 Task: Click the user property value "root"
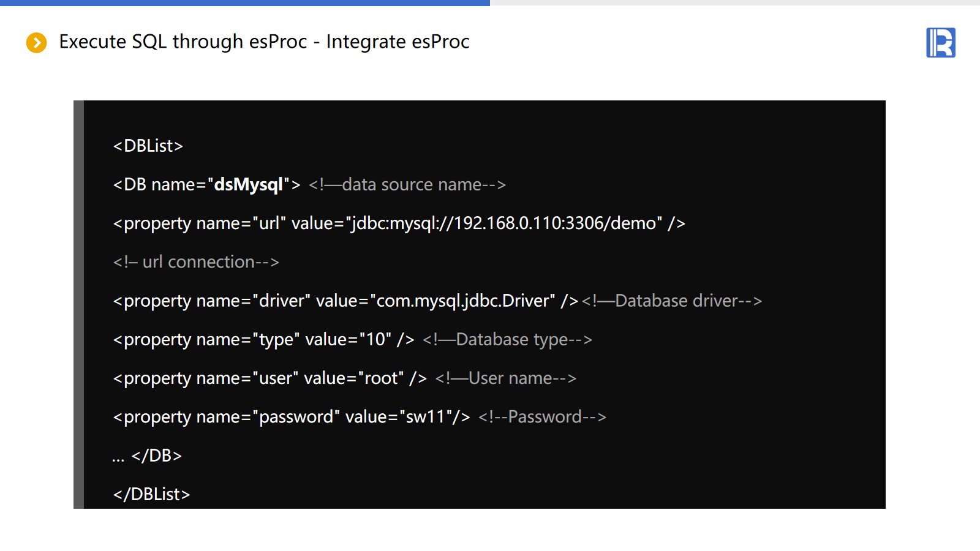click(381, 378)
